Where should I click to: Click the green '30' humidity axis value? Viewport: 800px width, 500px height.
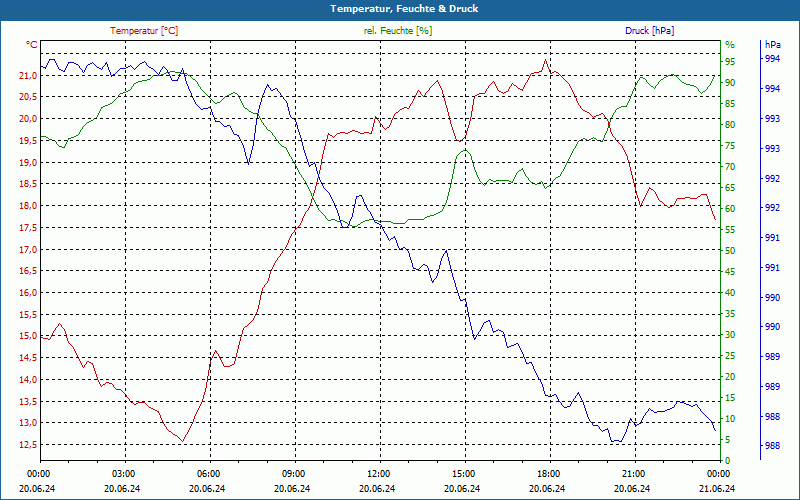730,335
